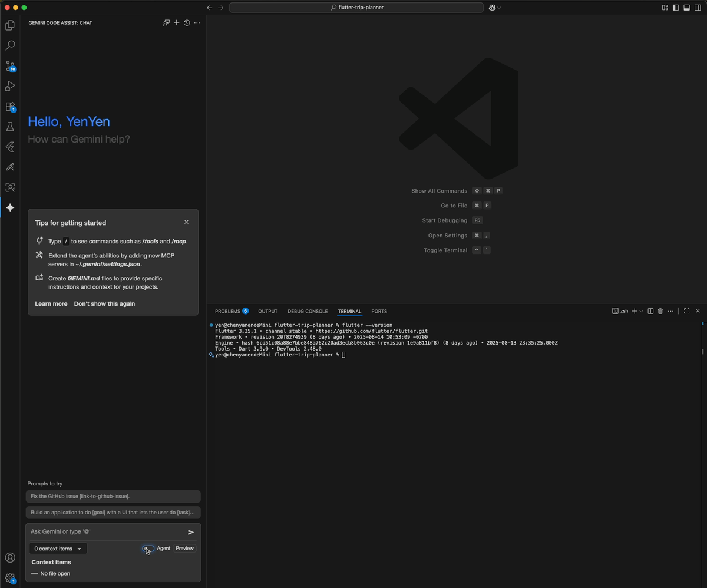This screenshot has width=707, height=588.
Task: Open the Run and Debug view
Action: (x=10, y=86)
